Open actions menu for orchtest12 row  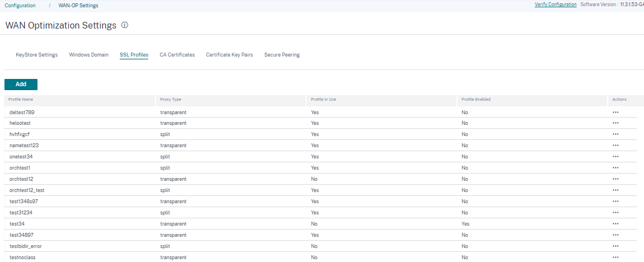coord(615,179)
